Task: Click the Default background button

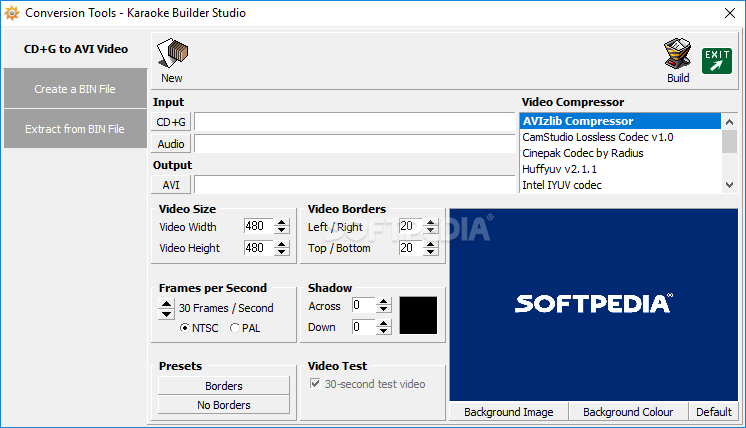Action: [714, 412]
